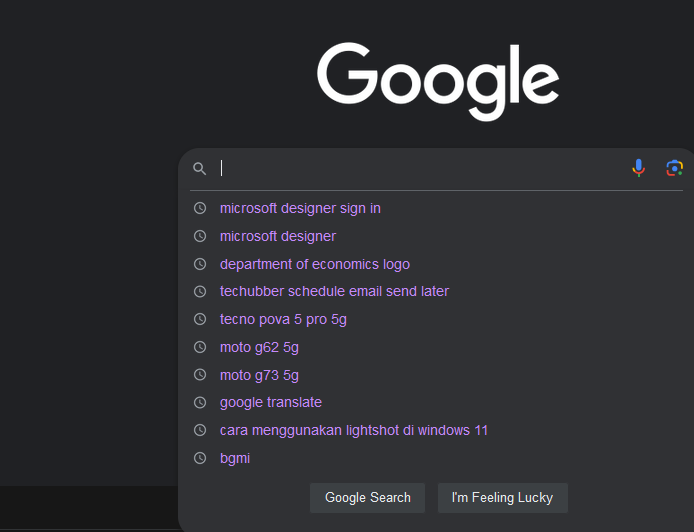
Task: Select tecno pova 5 pro 5g suggestion
Action: tap(283, 320)
